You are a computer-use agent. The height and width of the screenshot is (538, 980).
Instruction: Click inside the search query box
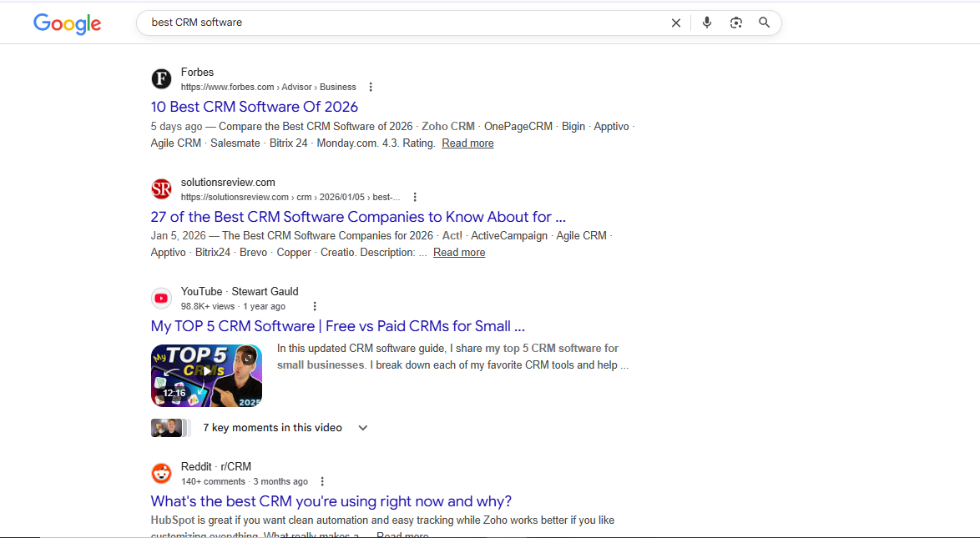[x=334, y=23]
